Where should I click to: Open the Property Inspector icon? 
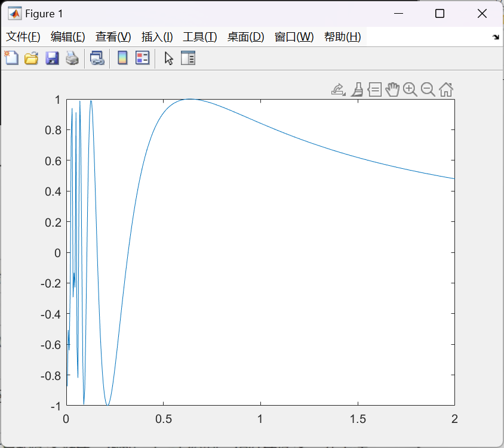point(188,58)
